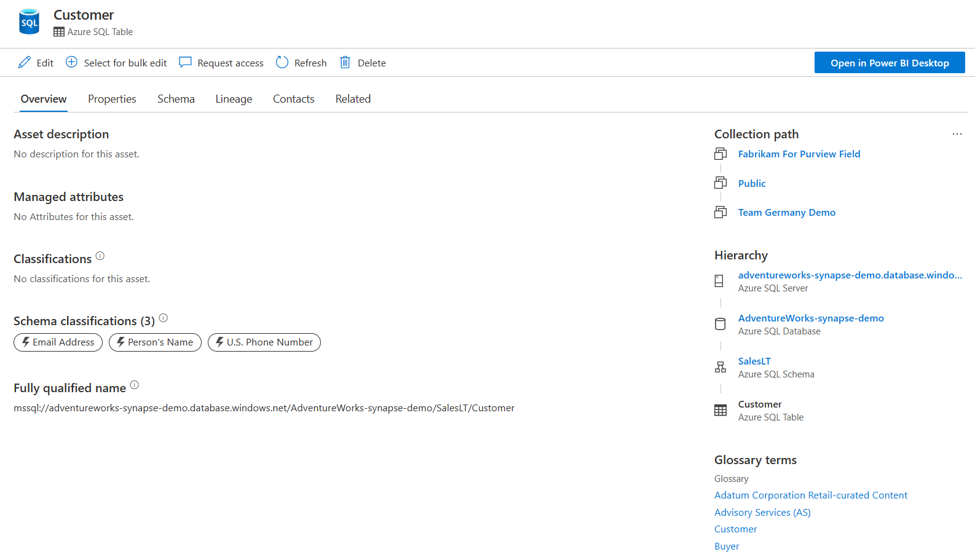Open the Properties tab
Image resolution: width=975 pixels, height=560 pixels.
(112, 99)
